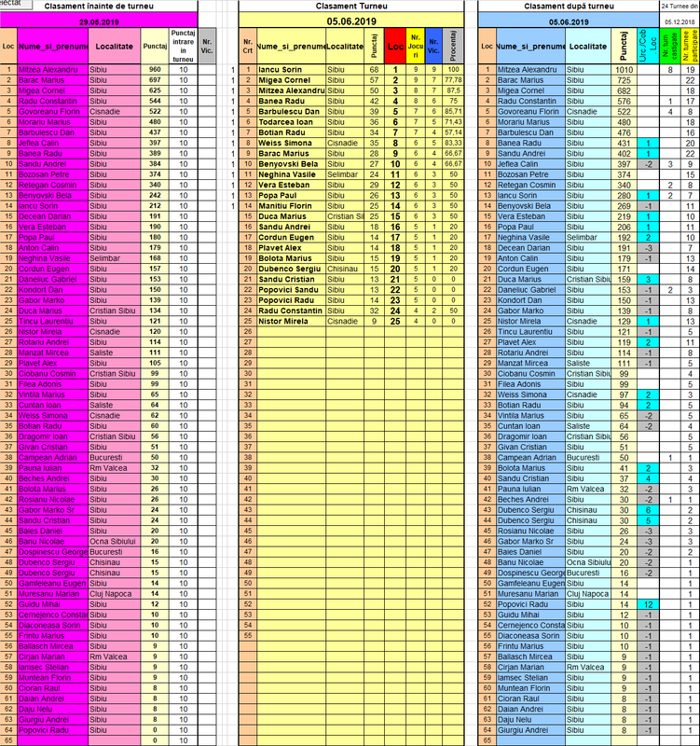Select the 85,71 percentage cell
The image size is (700, 746).
[x=453, y=111]
